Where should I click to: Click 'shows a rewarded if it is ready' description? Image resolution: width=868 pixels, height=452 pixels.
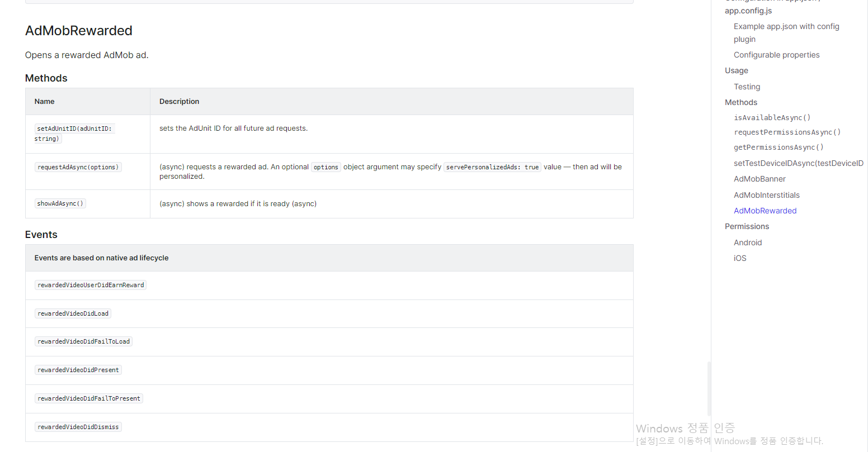click(238, 204)
